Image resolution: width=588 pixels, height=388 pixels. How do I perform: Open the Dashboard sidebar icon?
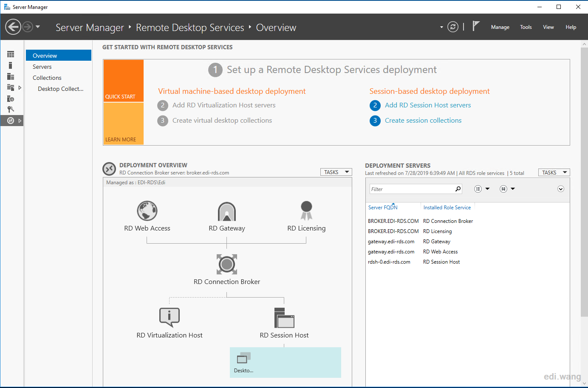[x=11, y=54]
